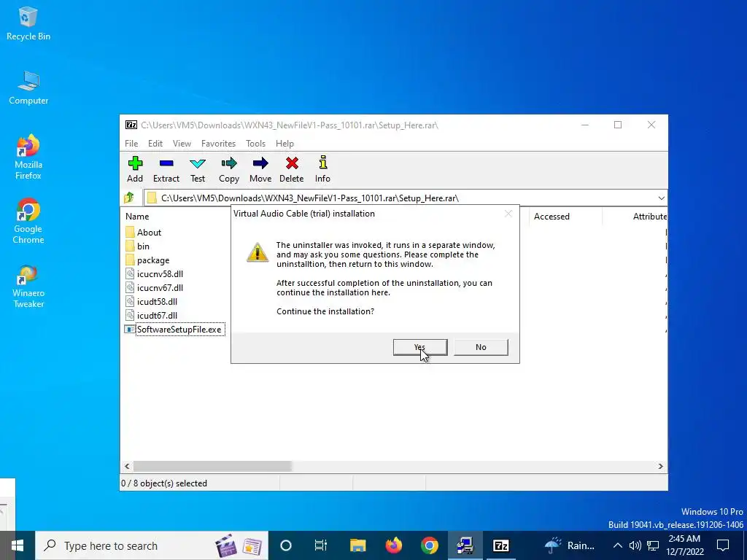Image resolution: width=747 pixels, height=560 pixels.
Task: Select the Google Chrome desktop shortcut
Action: tap(28, 222)
